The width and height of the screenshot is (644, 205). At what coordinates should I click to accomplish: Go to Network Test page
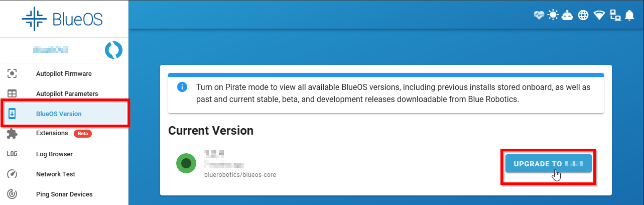[56, 174]
